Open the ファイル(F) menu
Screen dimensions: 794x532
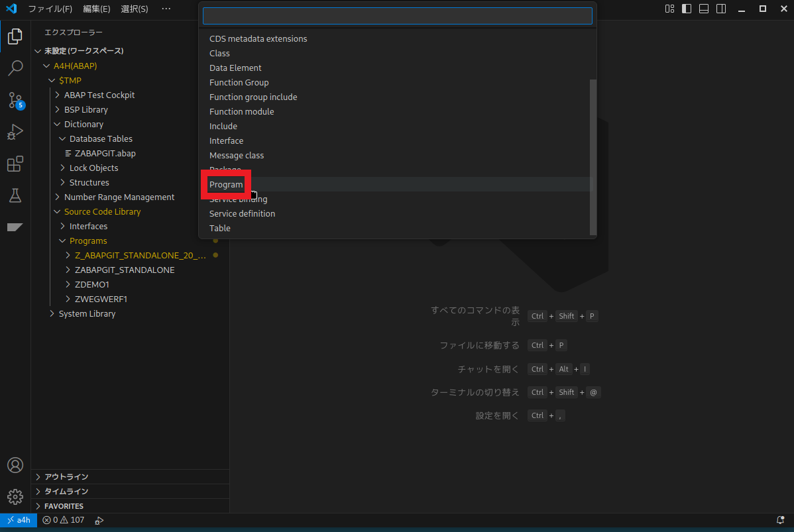tap(50, 9)
